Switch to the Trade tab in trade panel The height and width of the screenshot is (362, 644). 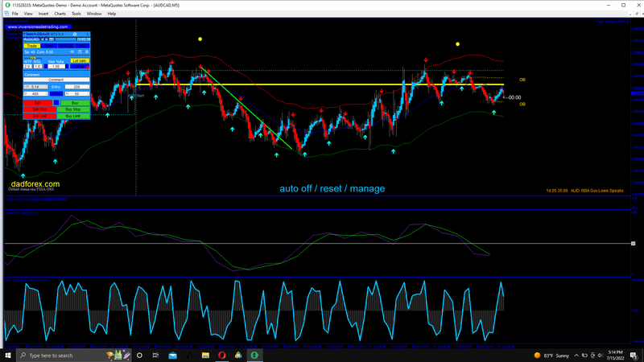[x=32, y=46]
